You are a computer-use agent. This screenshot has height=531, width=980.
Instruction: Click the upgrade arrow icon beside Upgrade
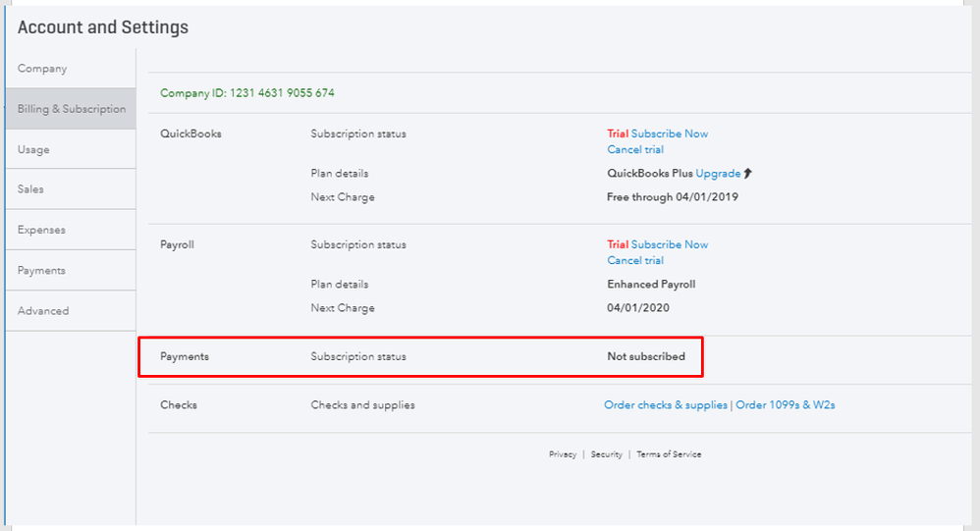point(748,174)
